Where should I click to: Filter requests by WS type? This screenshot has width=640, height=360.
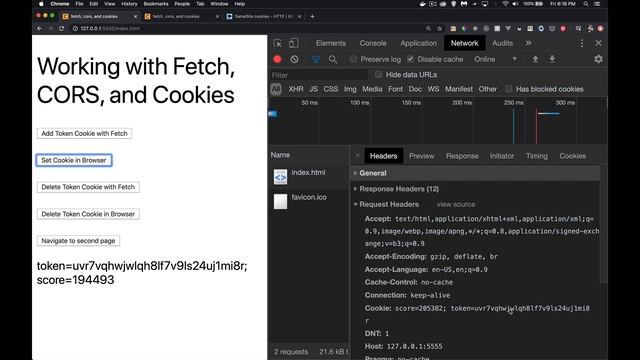tap(433, 89)
